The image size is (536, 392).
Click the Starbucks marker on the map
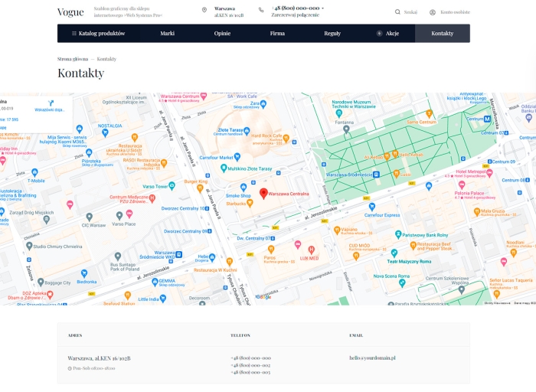(250, 204)
